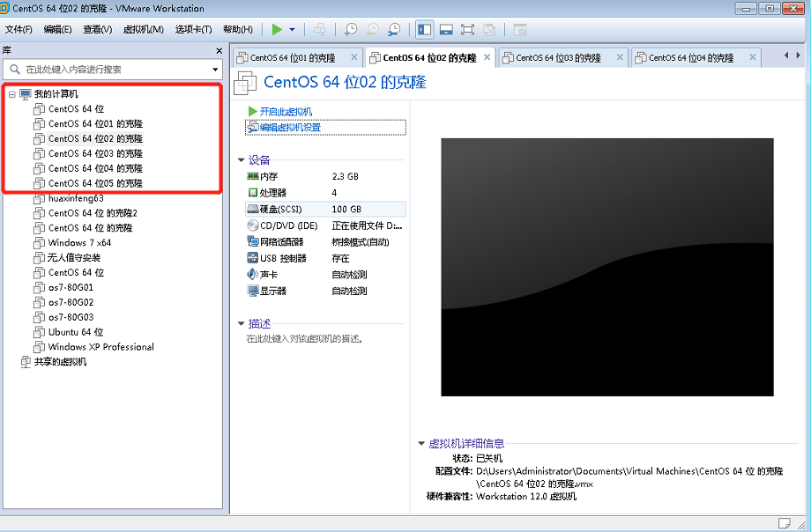Switch to CentOS 64 位04 的克隆 tab

[690, 58]
